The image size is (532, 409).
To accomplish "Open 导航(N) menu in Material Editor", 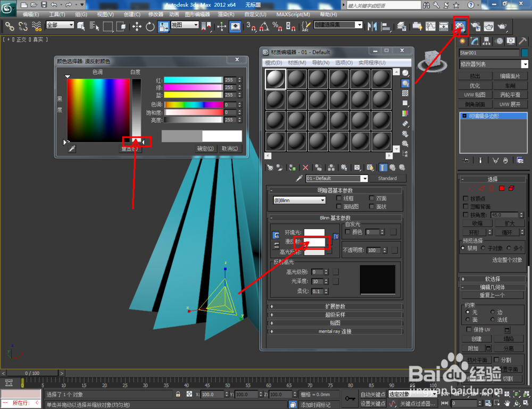I will tap(321, 63).
